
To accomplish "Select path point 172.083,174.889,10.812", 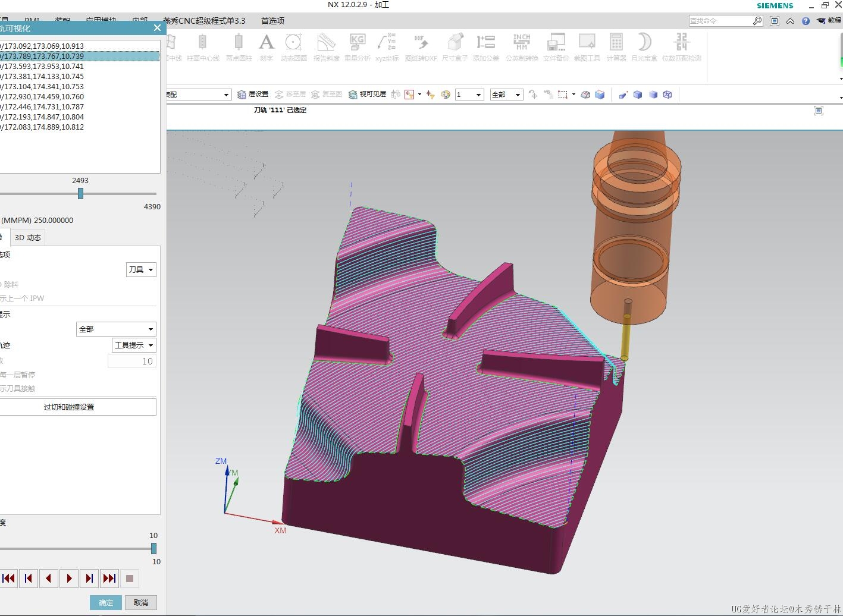I will pyautogui.click(x=80, y=127).
